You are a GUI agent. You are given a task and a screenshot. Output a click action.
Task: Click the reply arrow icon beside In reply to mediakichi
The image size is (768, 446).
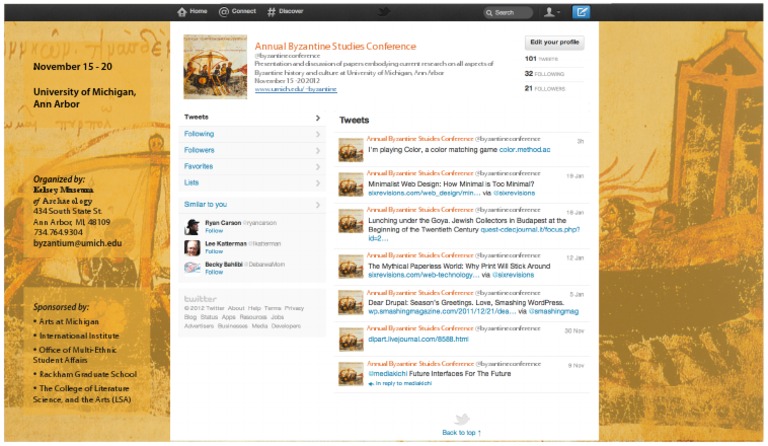371,384
